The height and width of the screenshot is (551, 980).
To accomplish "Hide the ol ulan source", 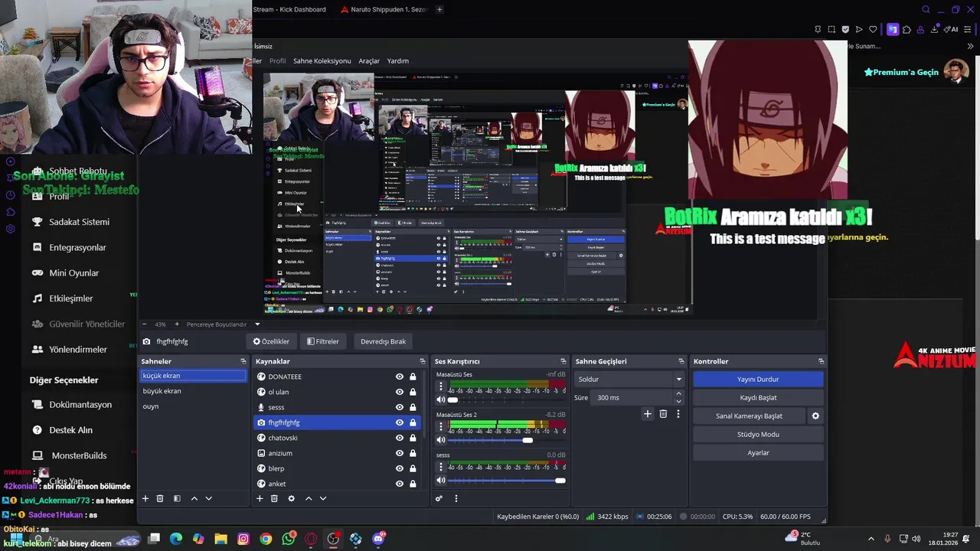I will (x=400, y=392).
